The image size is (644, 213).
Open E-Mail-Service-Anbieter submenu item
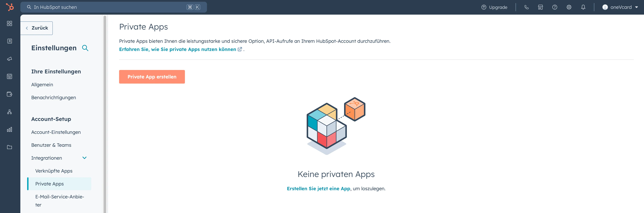coord(60,201)
